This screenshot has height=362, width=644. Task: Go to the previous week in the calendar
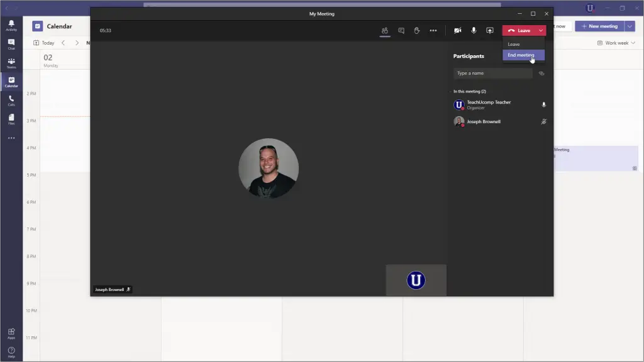tap(64, 43)
